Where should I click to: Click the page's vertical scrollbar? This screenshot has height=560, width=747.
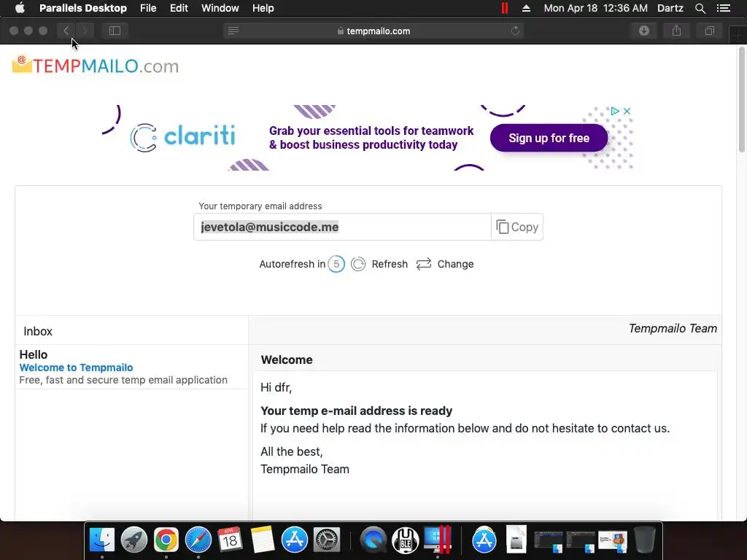742,100
